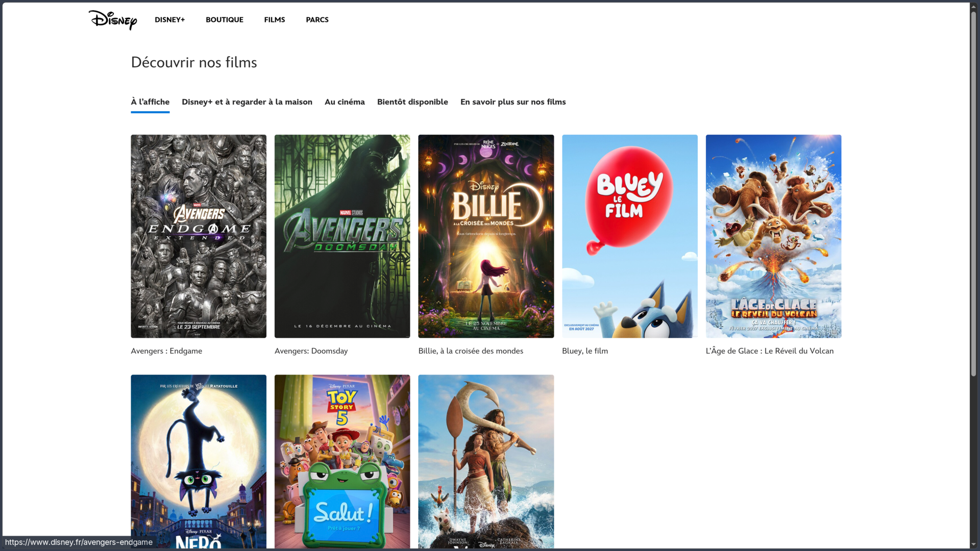The image size is (980, 551).
Task: Click the 'Découvrir nos films' heading
Action: click(x=194, y=62)
